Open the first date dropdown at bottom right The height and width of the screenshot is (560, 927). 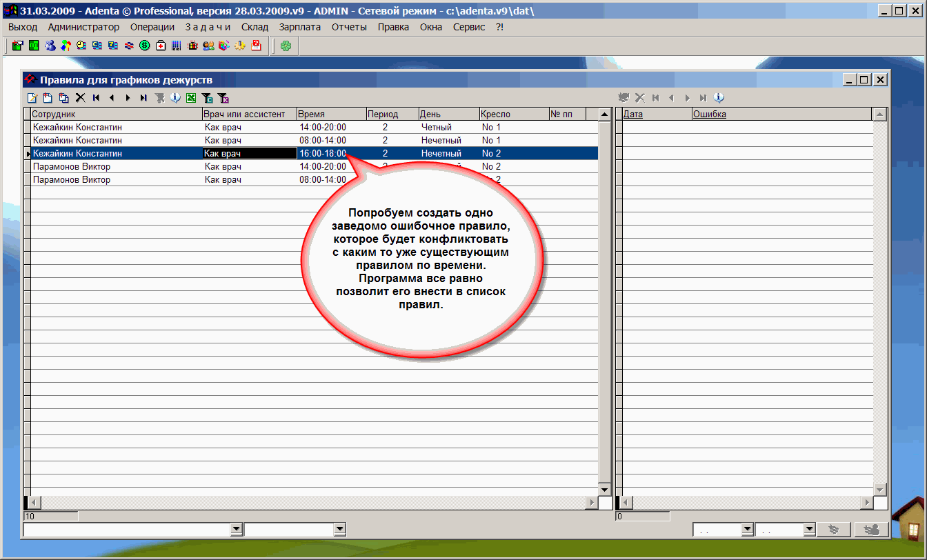click(x=746, y=529)
